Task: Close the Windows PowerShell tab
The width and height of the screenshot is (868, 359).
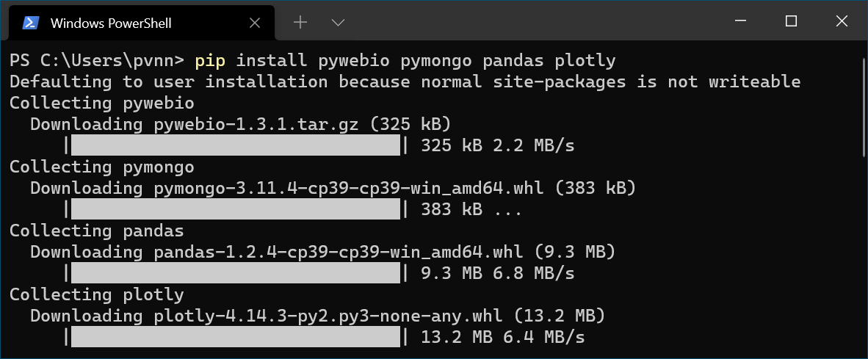Action: coord(255,23)
